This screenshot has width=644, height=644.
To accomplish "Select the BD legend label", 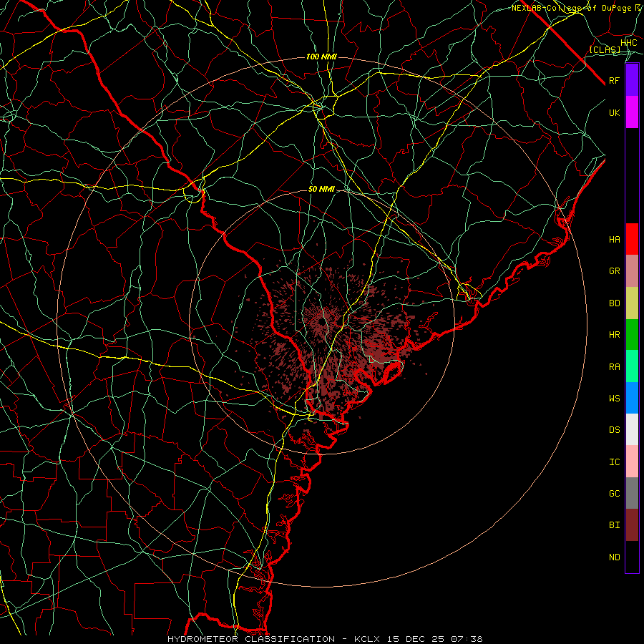I will (x=615, y=303).
